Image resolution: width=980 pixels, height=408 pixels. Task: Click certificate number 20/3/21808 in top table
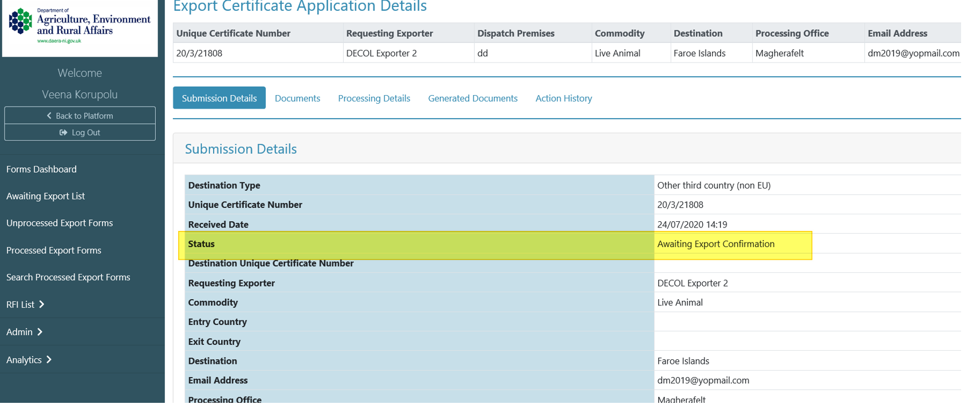click(199, 53)
